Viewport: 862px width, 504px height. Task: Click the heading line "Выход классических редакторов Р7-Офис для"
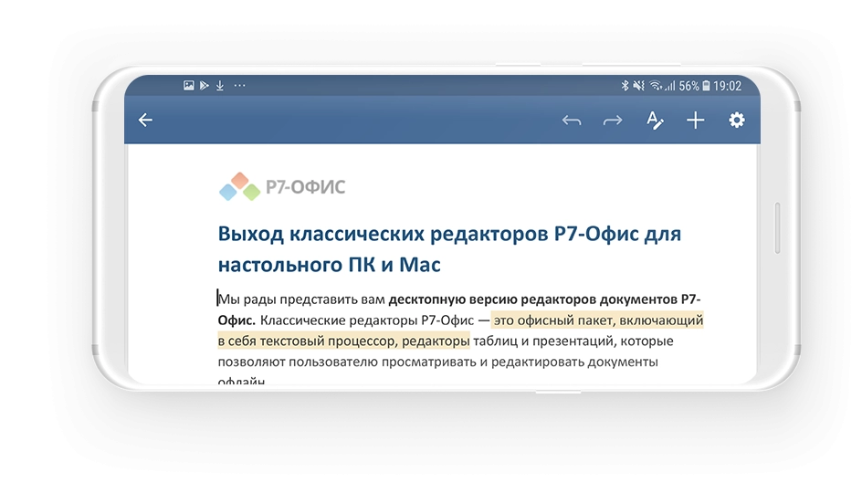[449, 234]
